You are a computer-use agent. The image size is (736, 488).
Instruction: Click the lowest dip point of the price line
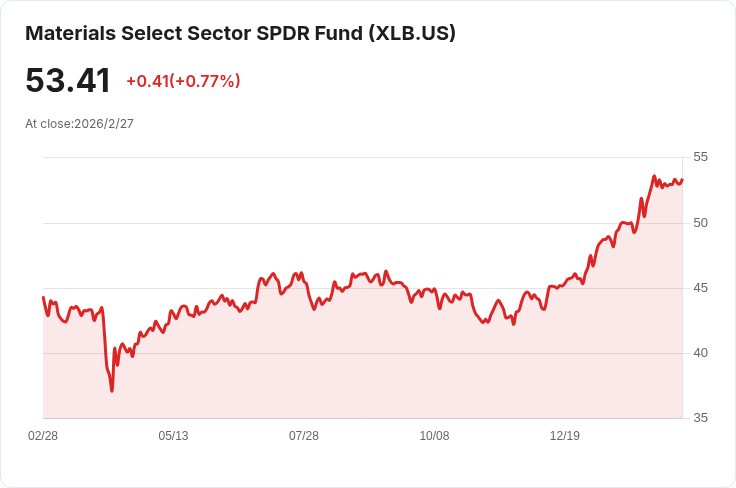pyautogui.click(x=112, y=390)
